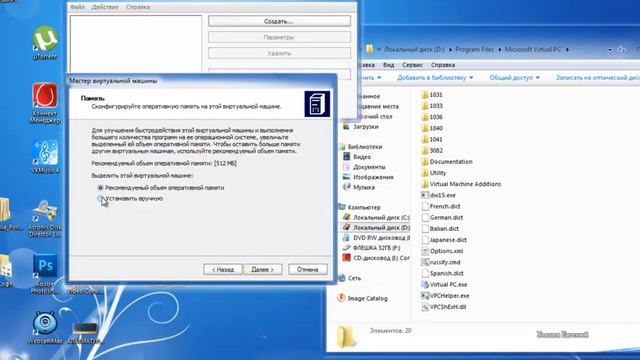Viewport: 640px width, 360px height.
Task: Click the ФЛЕШКА 32ГБ (F:) drive icon
Action: coord(347,247)
